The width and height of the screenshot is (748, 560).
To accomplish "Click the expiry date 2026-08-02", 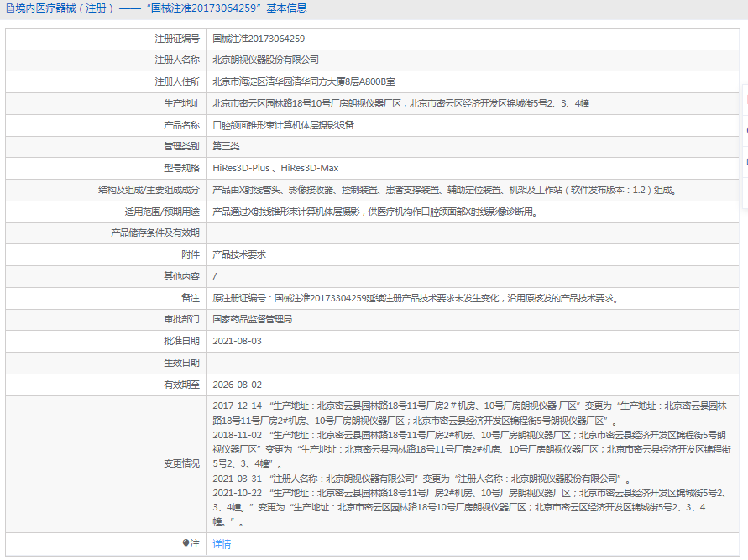I will [237, 385].
